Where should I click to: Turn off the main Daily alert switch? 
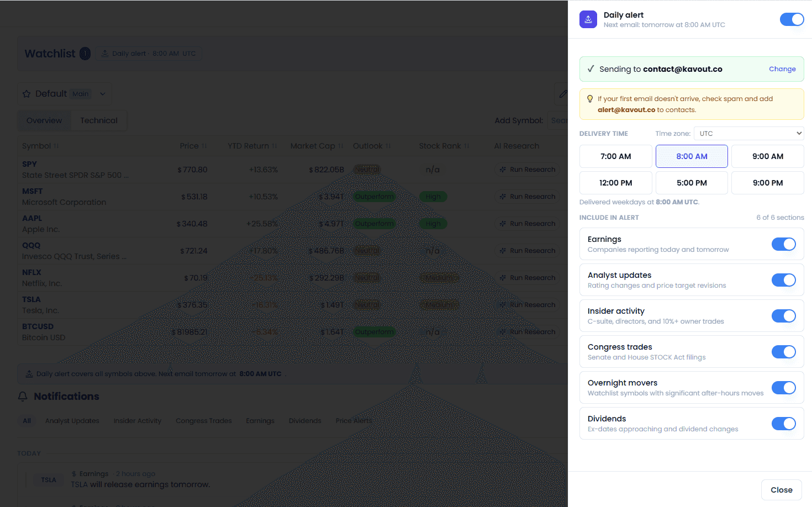(792, 19)
